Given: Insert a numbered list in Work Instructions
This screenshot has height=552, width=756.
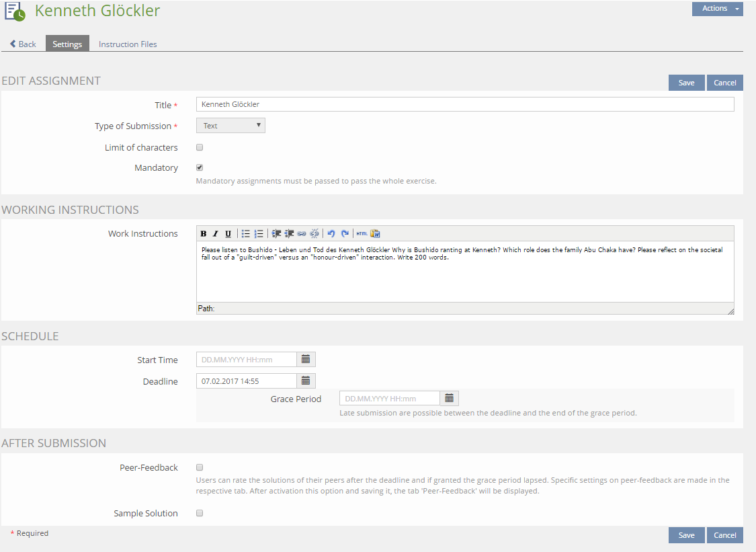Looking at the screenshot, I should click(259, 234).
